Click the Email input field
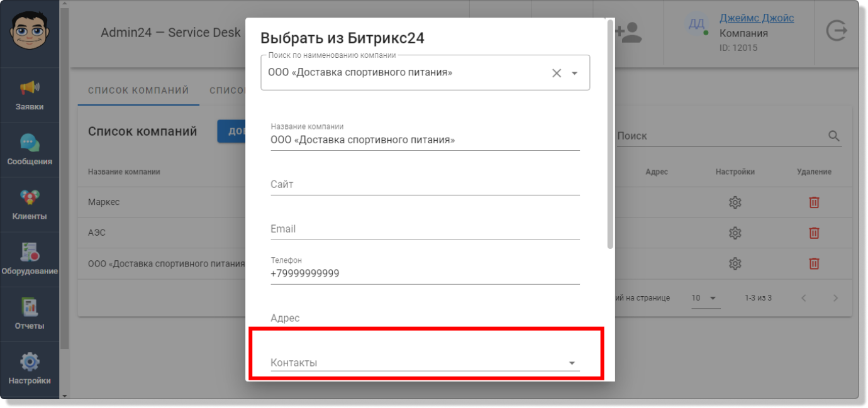 425,229
